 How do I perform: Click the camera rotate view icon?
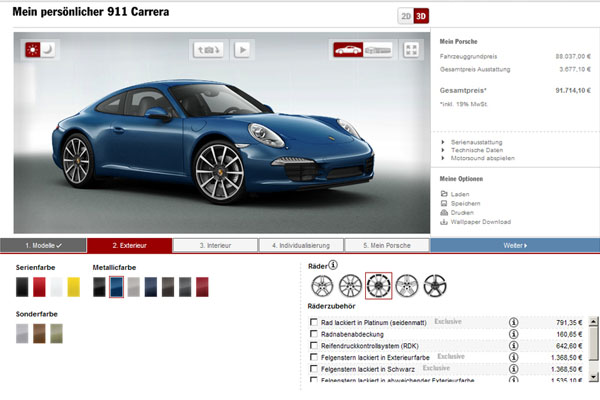point(211,48)
